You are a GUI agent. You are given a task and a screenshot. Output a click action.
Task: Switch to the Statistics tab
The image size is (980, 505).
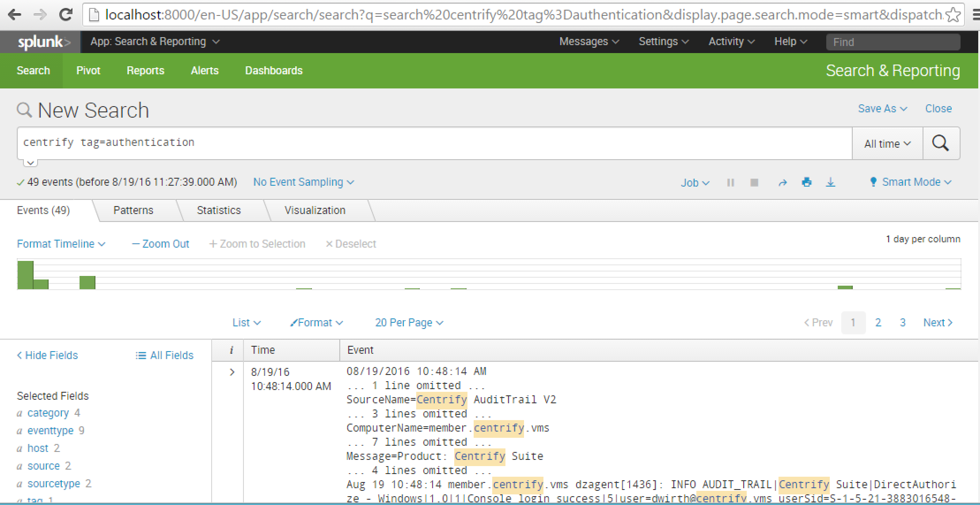(x=219, y=210)
